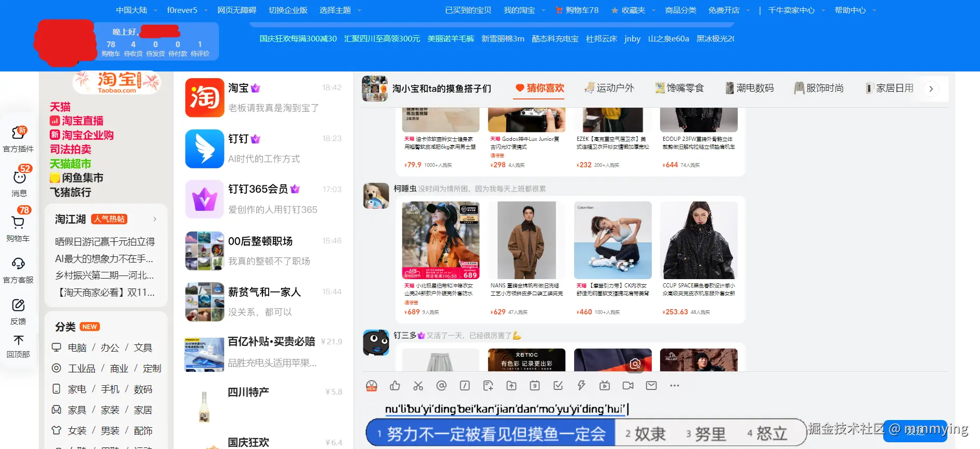Select the scissors screenshot tool
The image size is (980, 449).
click(418, 385)
